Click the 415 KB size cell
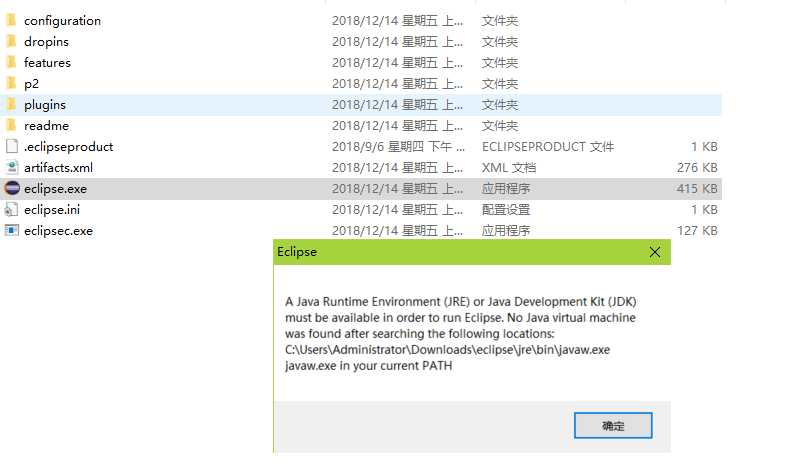795x471 pixels. pyautogui.click(x=697, y=189)
